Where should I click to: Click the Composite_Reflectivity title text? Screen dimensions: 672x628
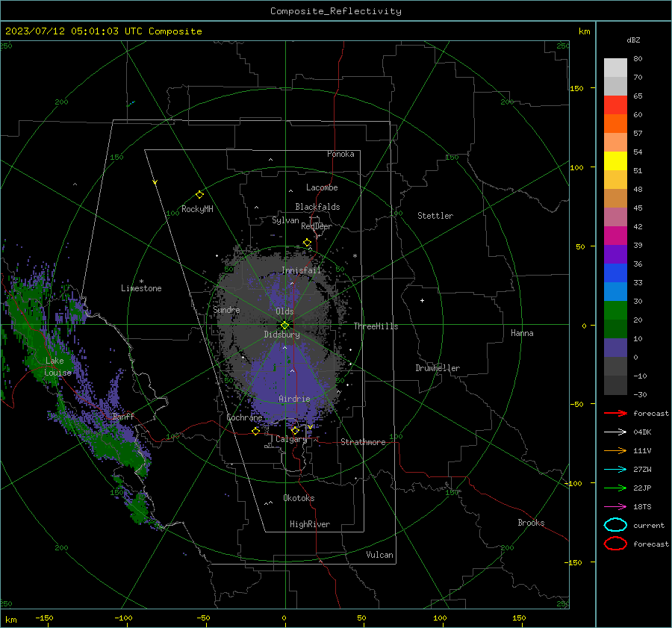(x=336, y=11)
